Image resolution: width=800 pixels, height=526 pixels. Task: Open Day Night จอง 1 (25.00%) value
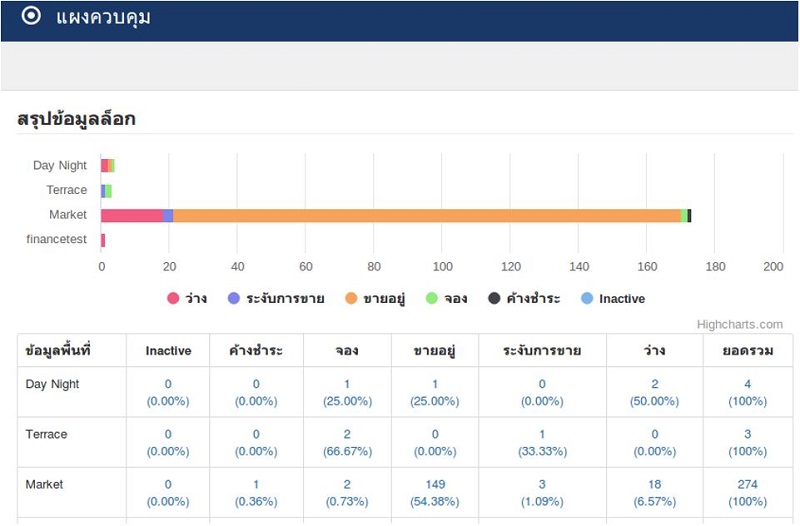coord(347,392)
